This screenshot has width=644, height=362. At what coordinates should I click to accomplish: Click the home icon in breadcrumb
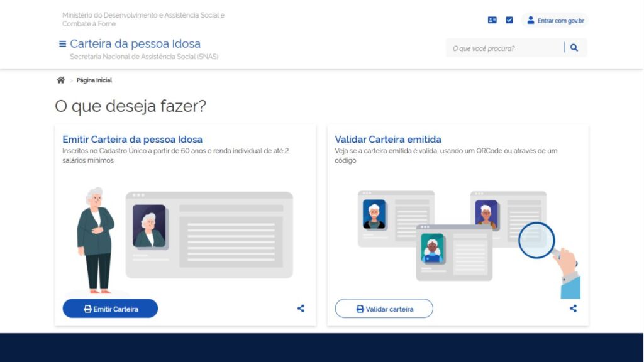pos(60,80)
